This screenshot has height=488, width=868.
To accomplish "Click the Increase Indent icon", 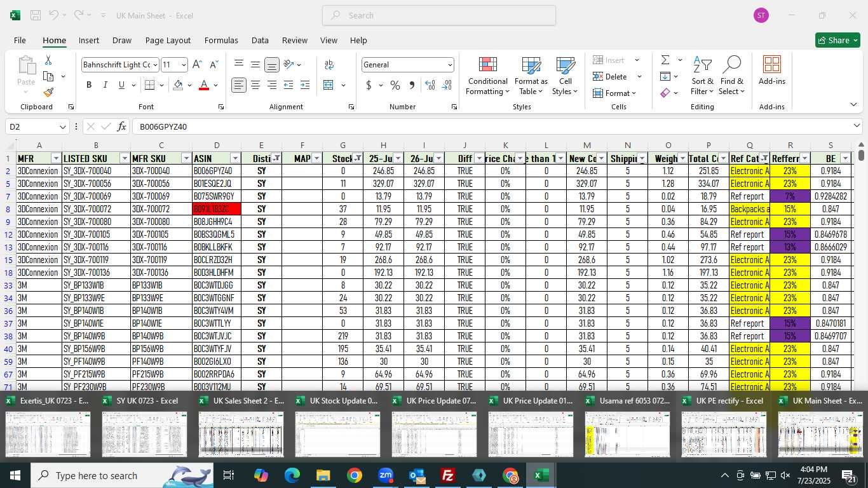I will (305, 85).
